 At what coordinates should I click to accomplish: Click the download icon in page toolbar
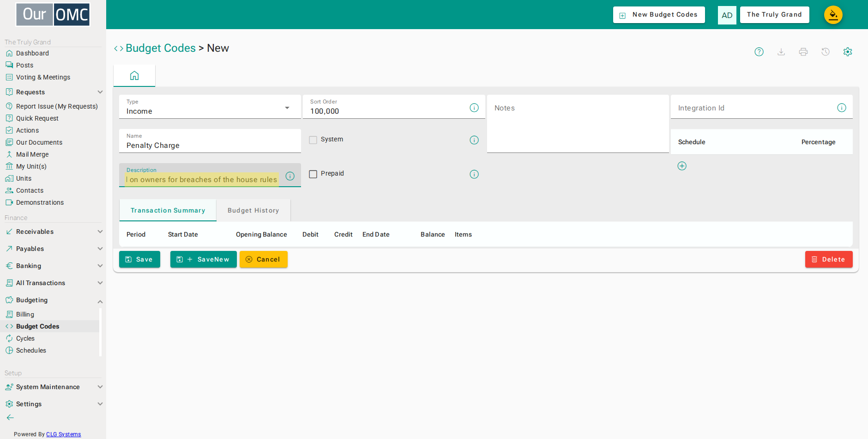(781, 52)
